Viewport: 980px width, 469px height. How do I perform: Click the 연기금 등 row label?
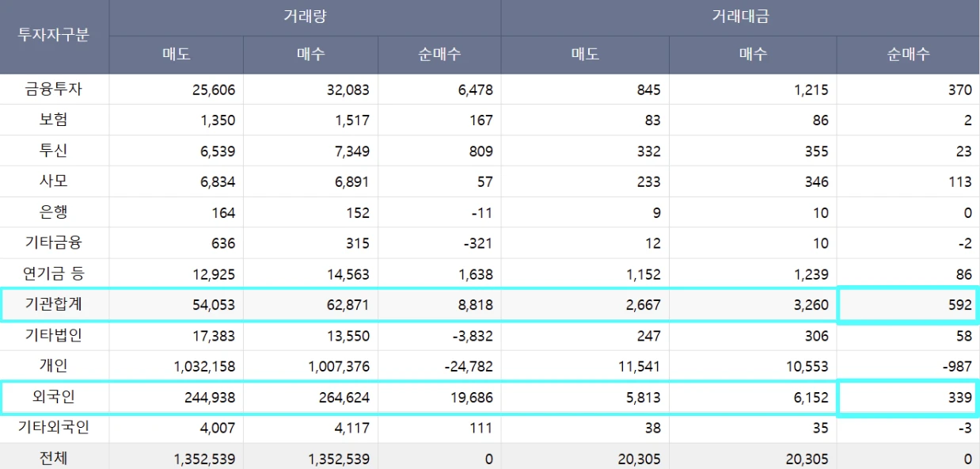tap(54, 274)
